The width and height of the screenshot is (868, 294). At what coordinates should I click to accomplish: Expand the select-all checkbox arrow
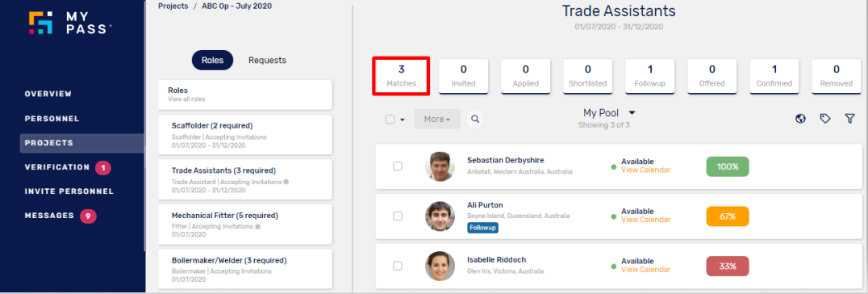click(403, 120)
